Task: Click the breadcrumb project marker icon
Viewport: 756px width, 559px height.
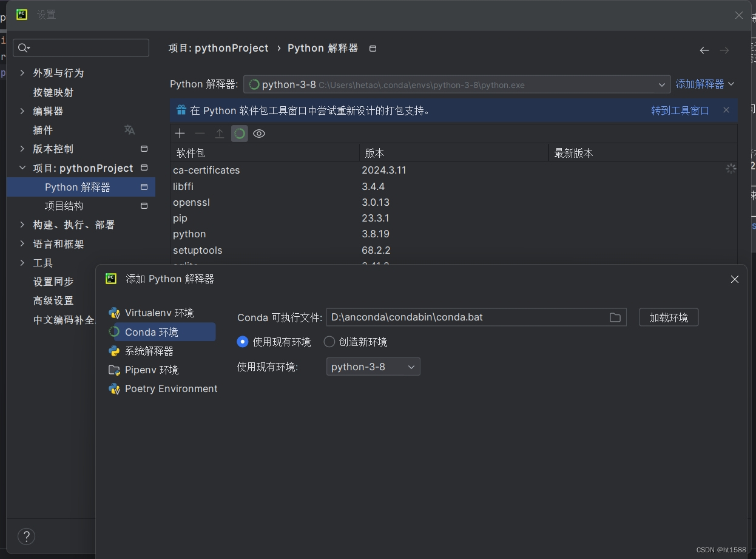Action: coord(373,49)
